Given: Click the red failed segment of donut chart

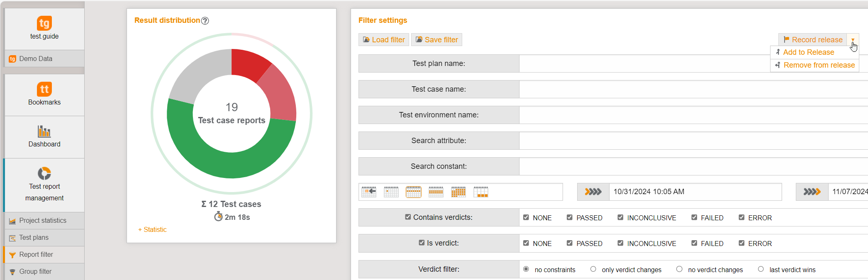Looking at the screenshot, I should pyautogui.click(x=249, y=63).
